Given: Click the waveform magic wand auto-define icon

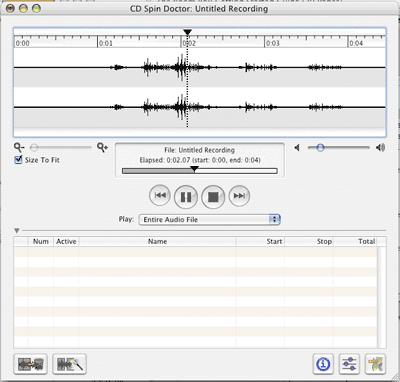Looking at the screenshot, I should coord(69,364).
